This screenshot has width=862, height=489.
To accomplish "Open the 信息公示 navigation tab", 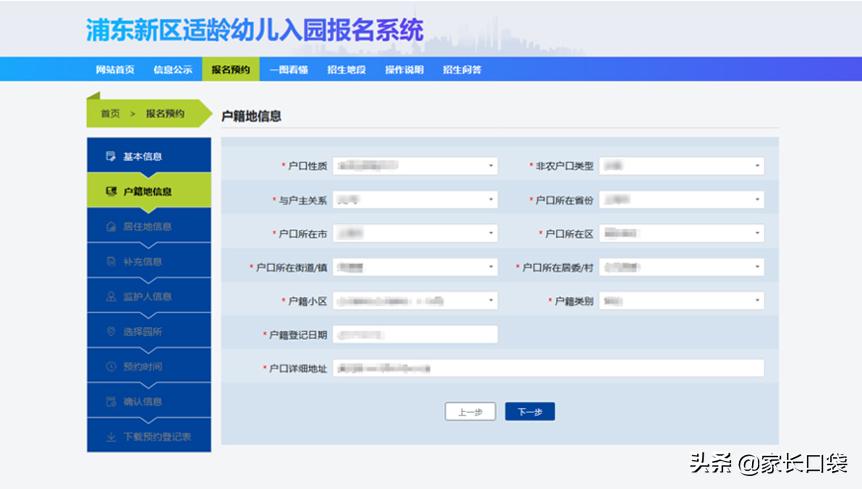I will click(x=173, y=70).
